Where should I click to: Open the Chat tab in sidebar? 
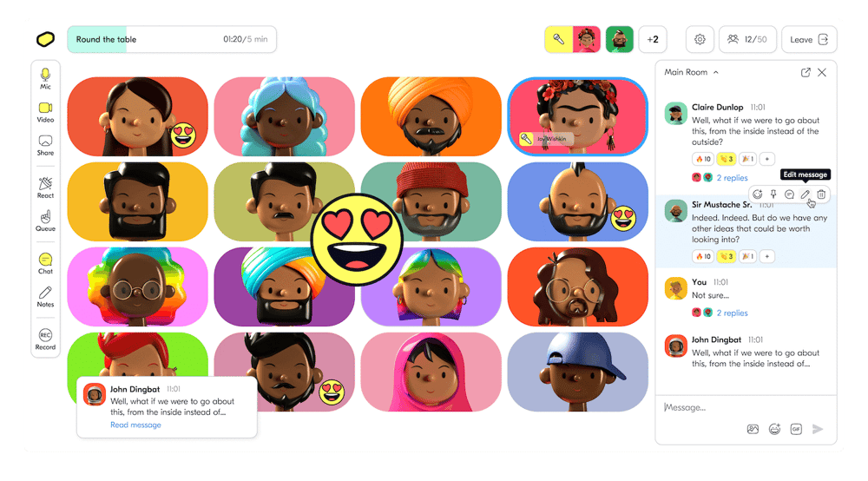(45, 263)
